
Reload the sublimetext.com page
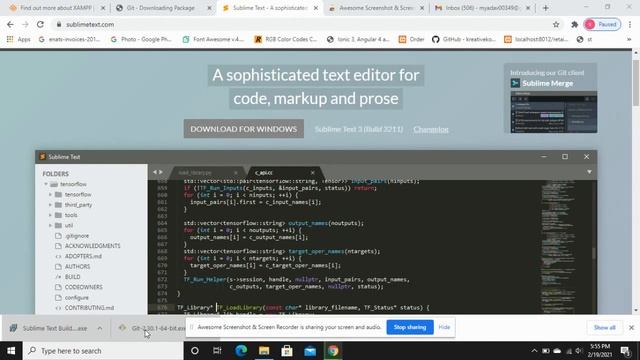click(x=40, y=24)
